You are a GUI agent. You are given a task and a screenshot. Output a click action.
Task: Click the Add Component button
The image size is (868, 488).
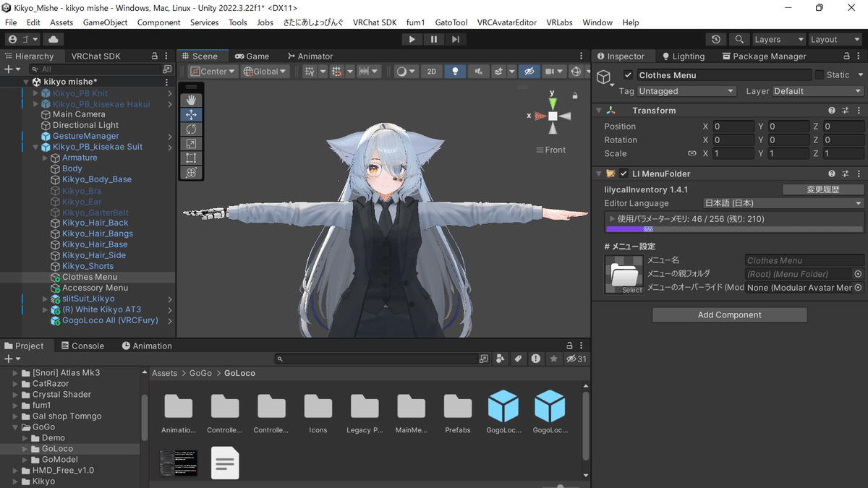coord(729,314)
